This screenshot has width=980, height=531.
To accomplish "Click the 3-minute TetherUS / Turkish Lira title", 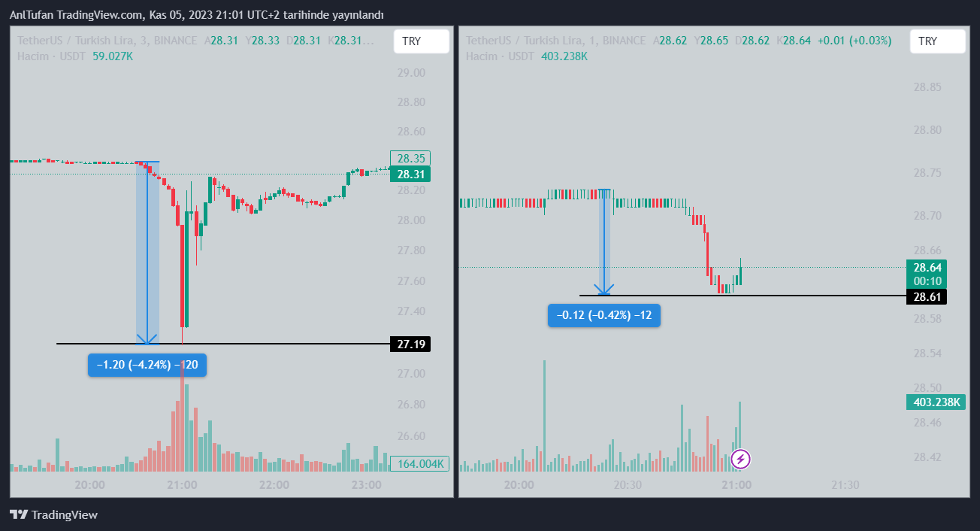I will pyautogui.click(x=107, y=41).
